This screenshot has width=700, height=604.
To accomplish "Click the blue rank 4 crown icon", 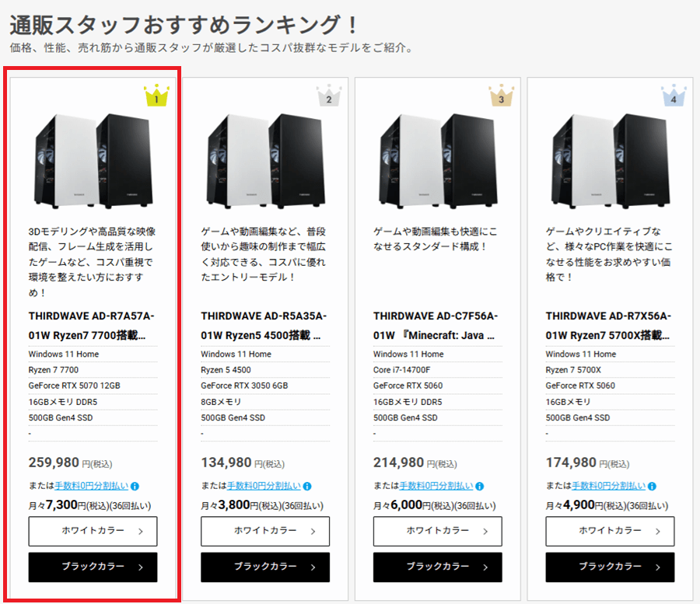I will 674,97.
